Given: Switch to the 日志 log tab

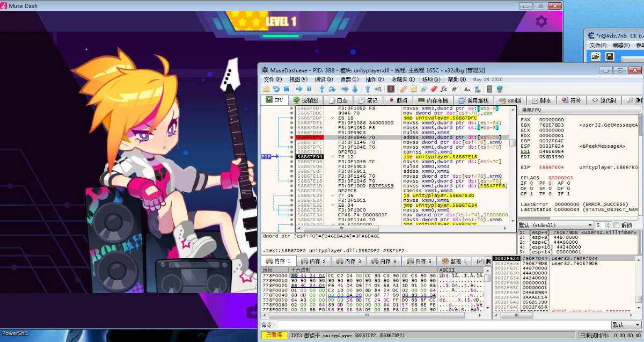Looking at the screenshot, I should (x=338, y=100).
